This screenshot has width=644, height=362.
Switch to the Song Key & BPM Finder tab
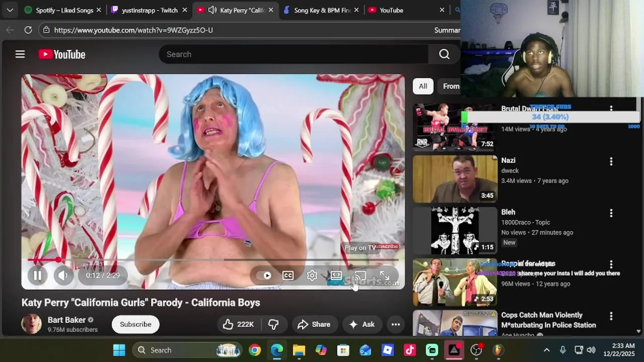pyautogui.click(x=322, y=10)
